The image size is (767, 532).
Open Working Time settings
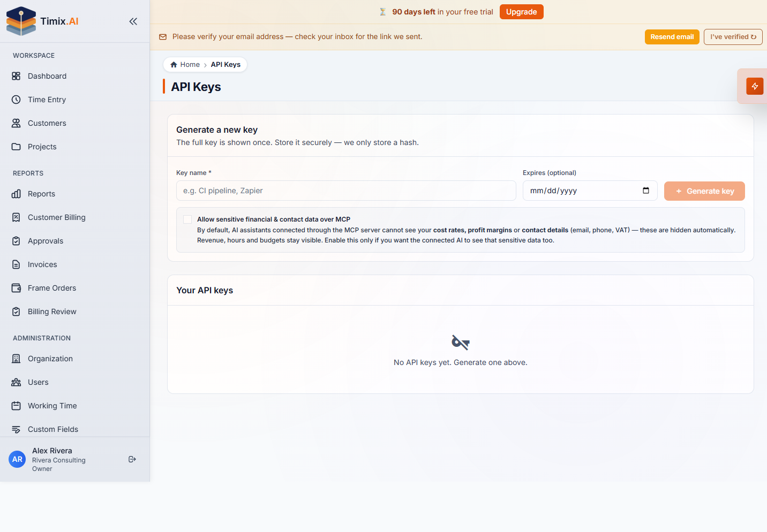[75, 406]
